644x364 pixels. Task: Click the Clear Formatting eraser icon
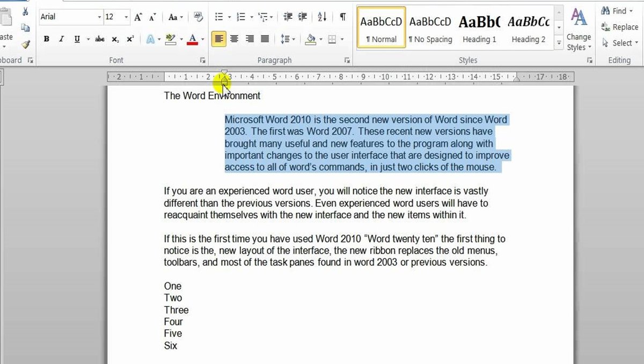[x=198, y=17]
